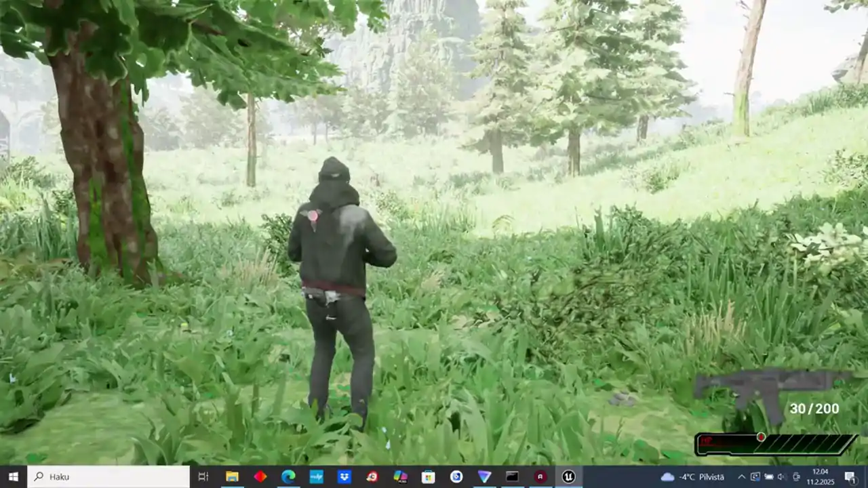
Task: Open the Windows Start menu
Action: coord(13,476)
